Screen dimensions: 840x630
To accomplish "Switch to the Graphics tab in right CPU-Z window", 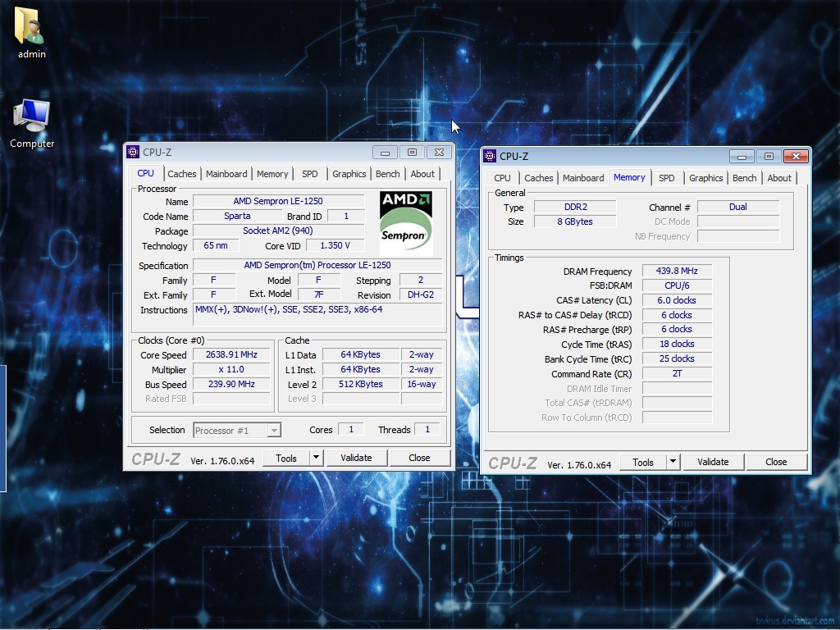I will 705,178.
